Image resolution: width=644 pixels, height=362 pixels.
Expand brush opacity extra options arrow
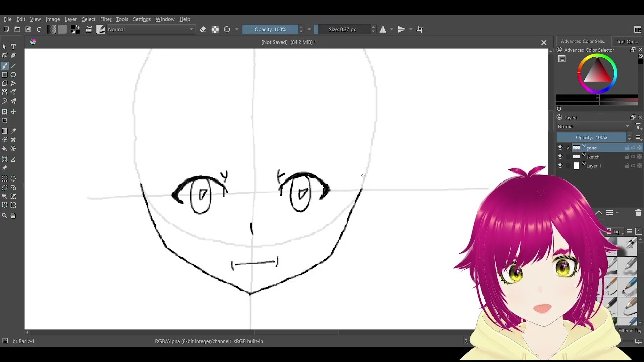(309, 29)
